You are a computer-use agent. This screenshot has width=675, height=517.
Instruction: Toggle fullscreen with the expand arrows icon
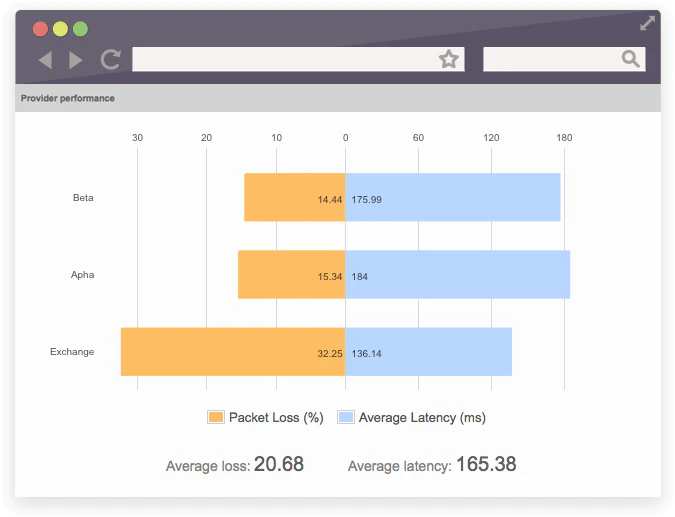pos(647,23)
